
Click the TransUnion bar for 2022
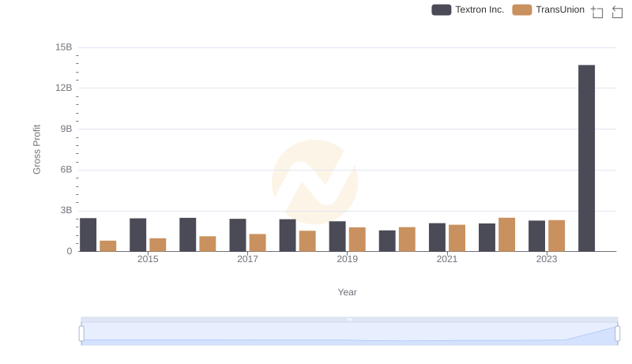[506, 235]
